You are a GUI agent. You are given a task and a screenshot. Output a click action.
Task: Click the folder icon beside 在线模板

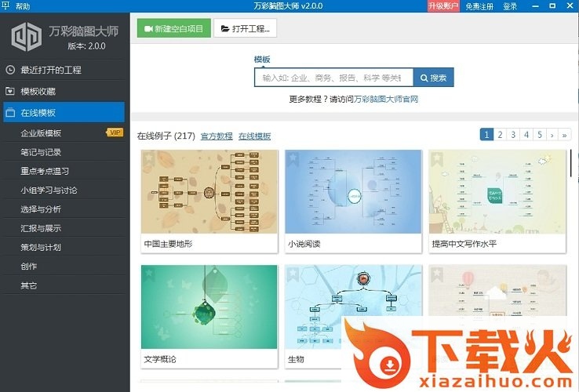[10, 113]
